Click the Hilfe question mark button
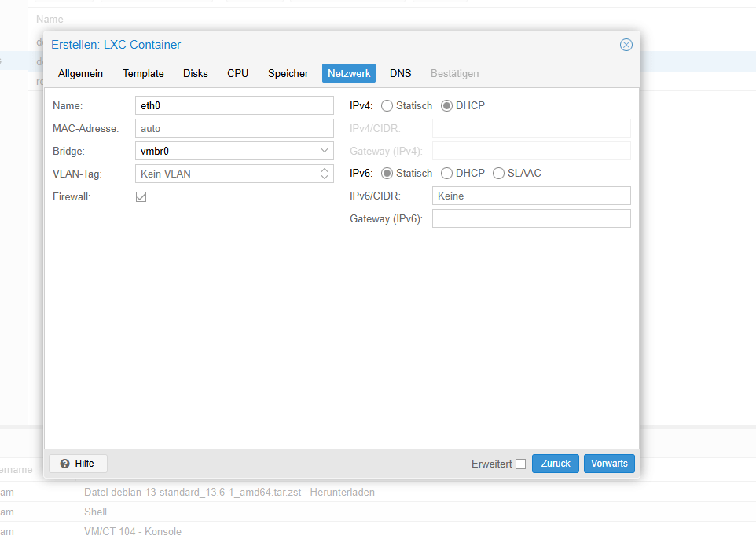 click(x=78, y=464)
